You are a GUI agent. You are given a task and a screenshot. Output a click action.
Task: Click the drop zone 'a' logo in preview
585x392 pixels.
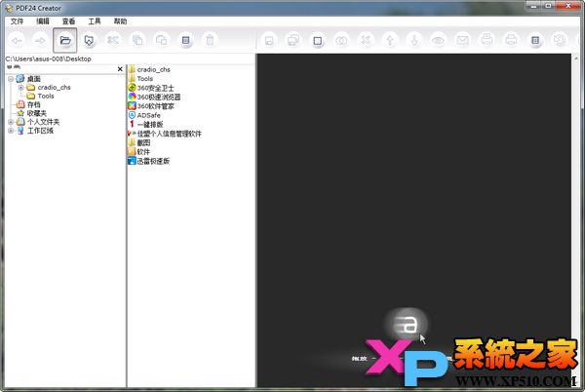[406, 324]
